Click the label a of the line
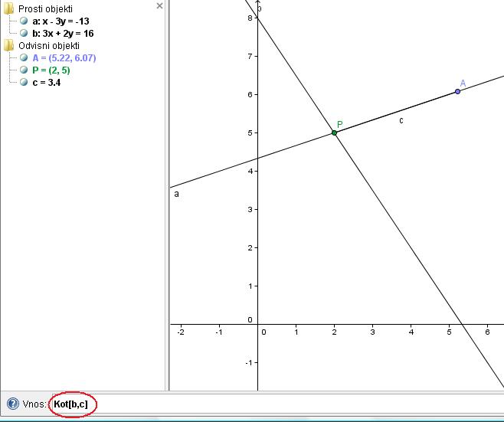This screenshot has height=422, width=504. (x=177, y=195)
